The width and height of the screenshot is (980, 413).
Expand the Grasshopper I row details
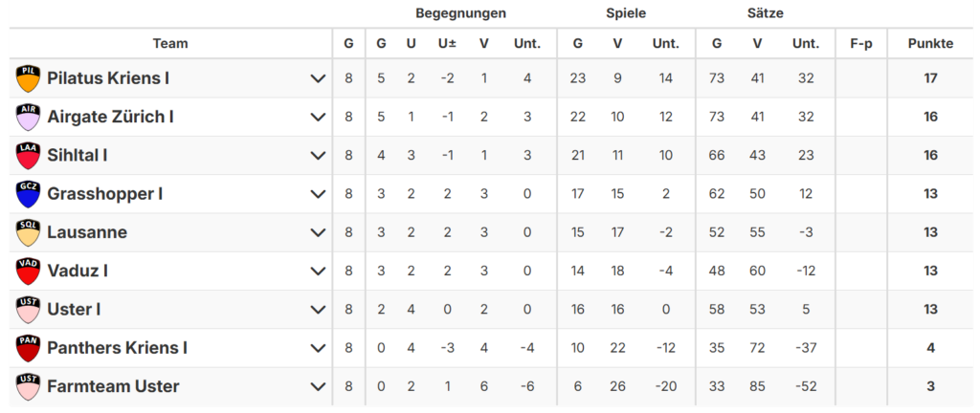coord(319,194)
